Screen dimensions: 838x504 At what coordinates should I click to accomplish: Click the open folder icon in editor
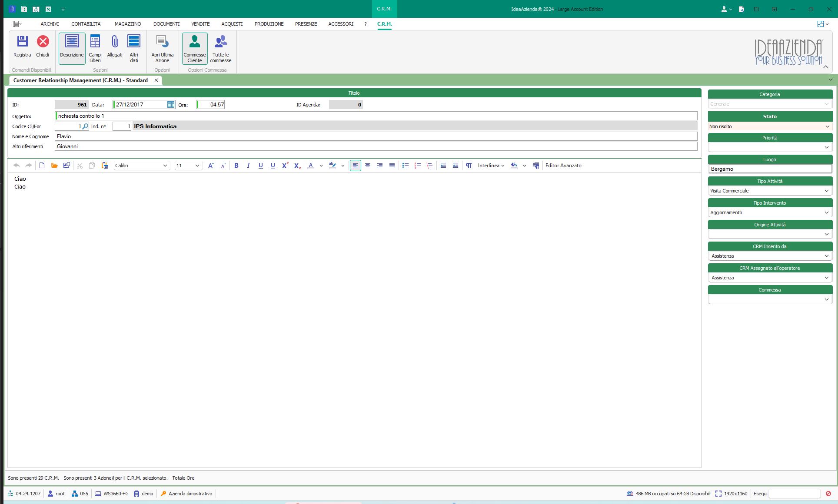54,166
